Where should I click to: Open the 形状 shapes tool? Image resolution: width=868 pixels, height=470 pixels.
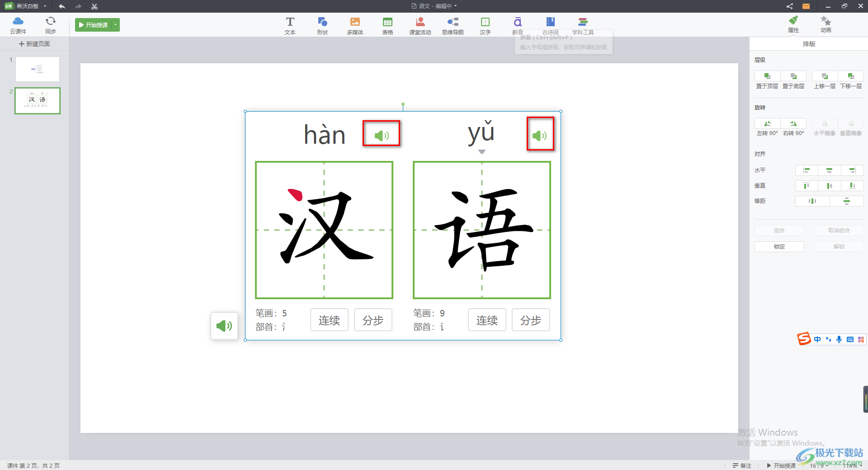coord(322,26)
